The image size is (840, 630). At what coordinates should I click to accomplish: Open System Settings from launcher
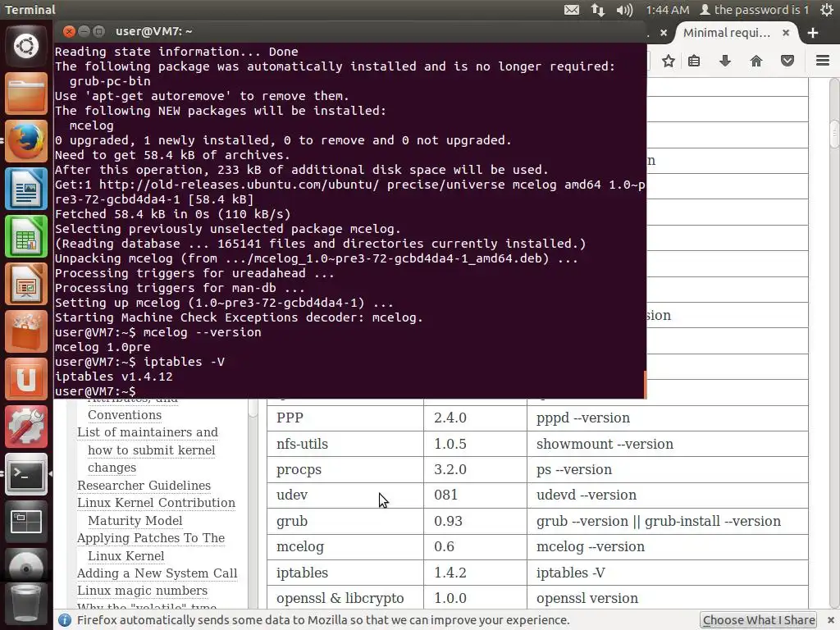click(26, 427)
